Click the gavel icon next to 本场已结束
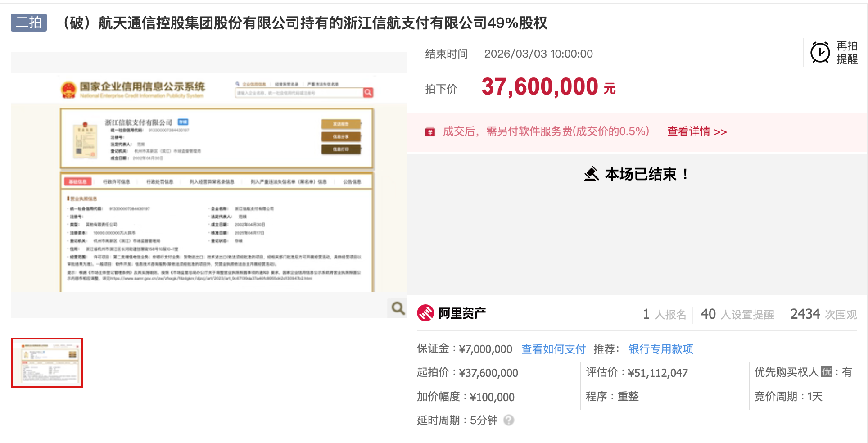 click(592, 173)
